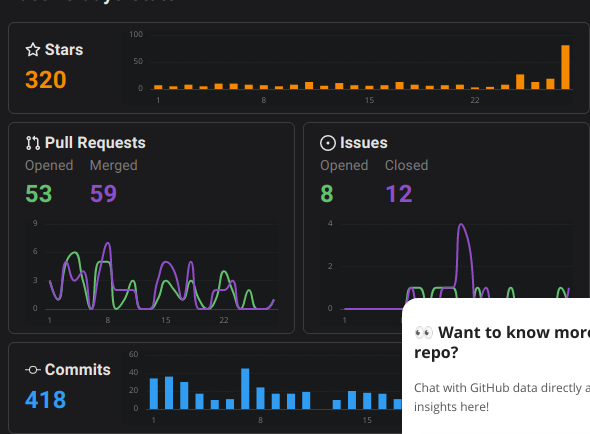Click the 59 merged pull requests value
The width and height of the screenshot is (590, 434).
(103, 194)
